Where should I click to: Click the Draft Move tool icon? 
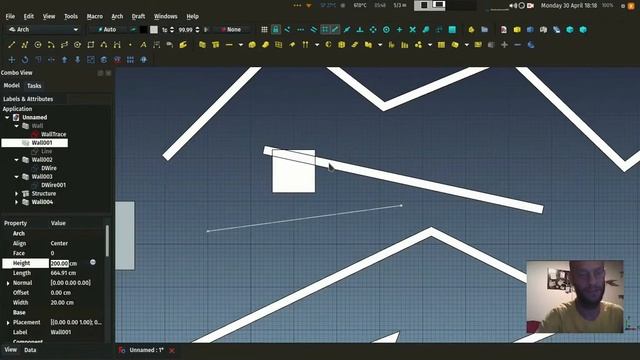pyautogui.click(x=11, y=60)
